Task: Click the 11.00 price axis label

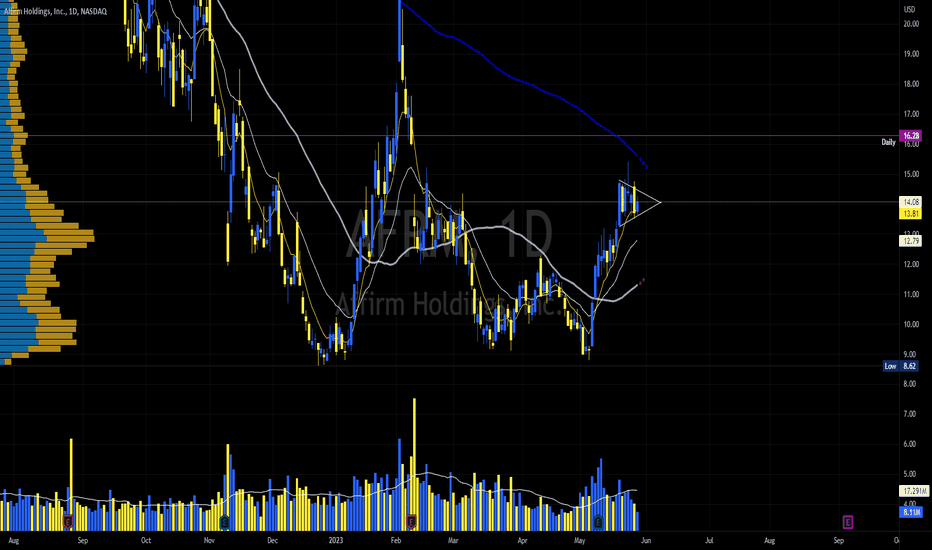Action: 911,294
